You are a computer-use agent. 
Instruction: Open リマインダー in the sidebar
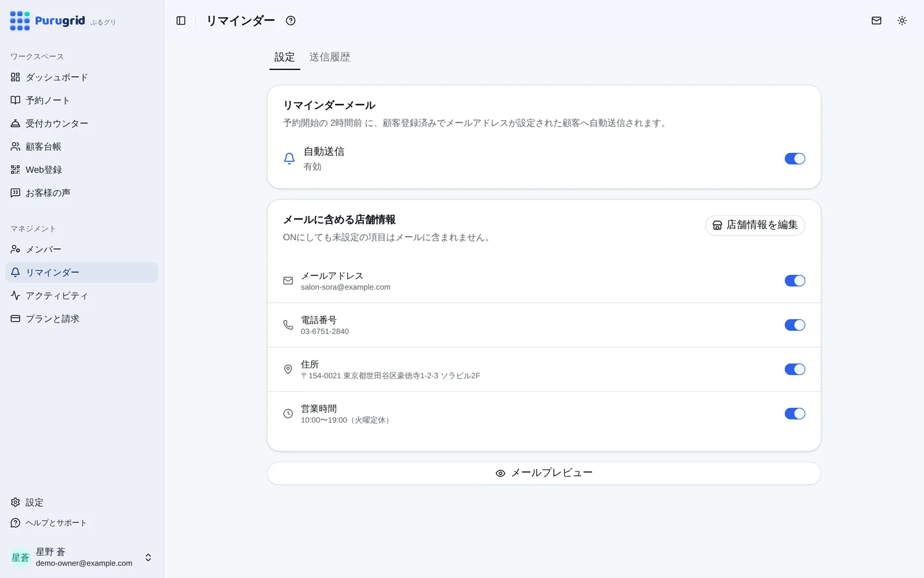point(81,272)
